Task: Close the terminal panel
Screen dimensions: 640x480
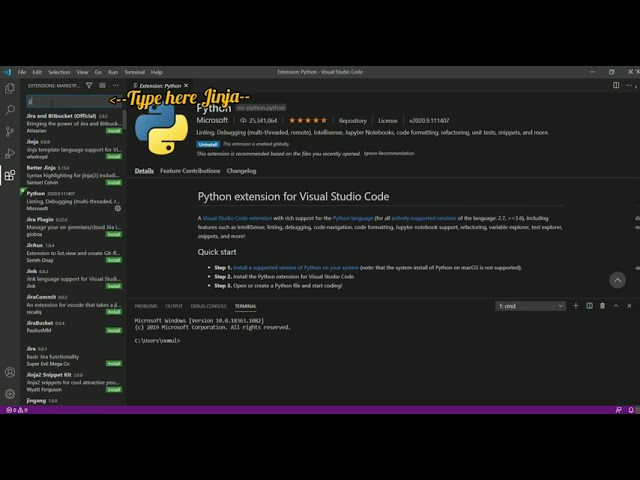Action: (x=629, y=306)
